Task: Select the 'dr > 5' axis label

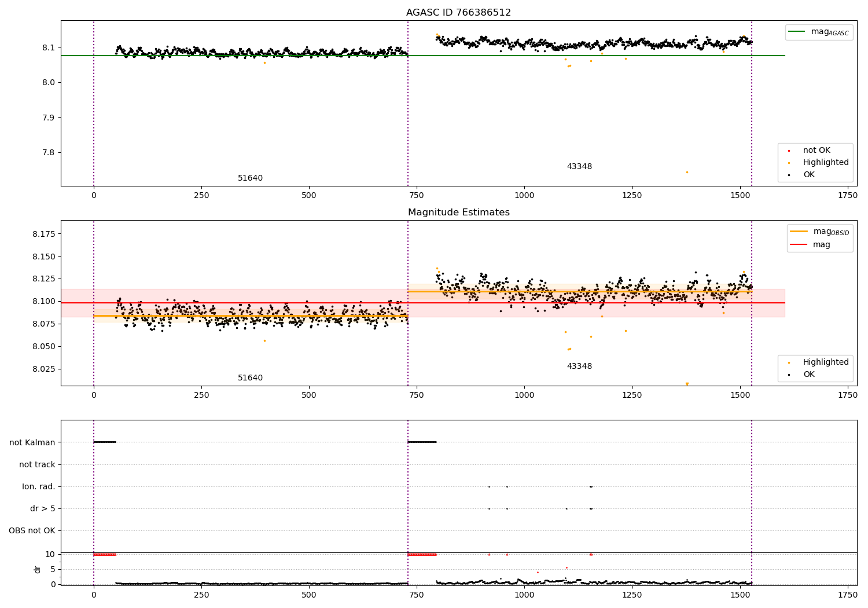Action: click(42, 508)
